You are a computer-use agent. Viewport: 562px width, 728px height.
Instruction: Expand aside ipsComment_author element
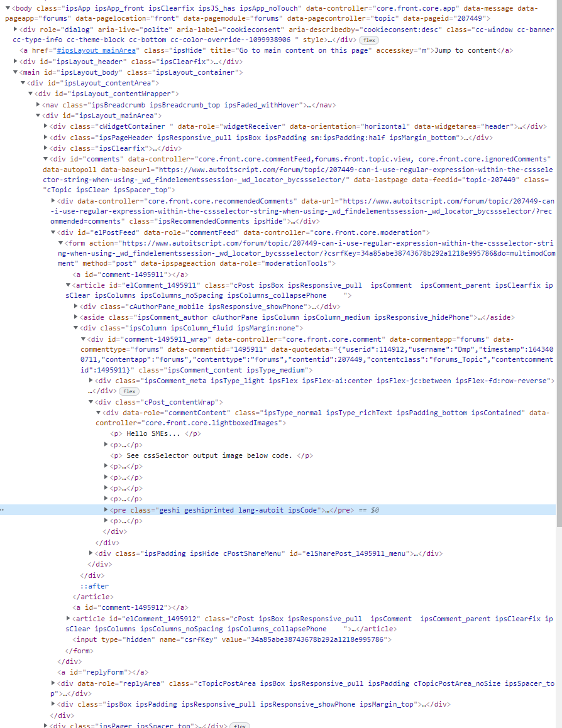click(x=76, y=317)
